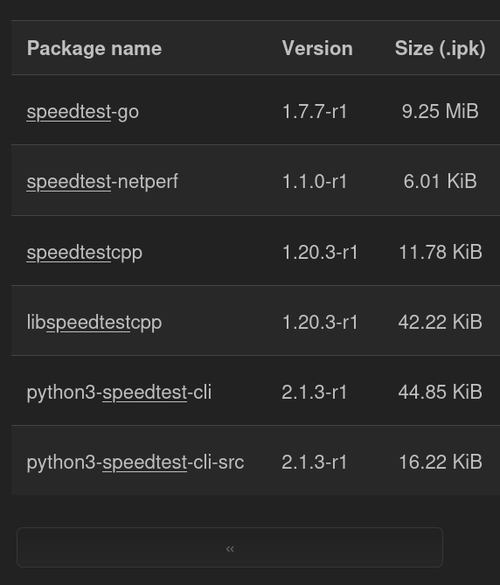Sort by Package name column header
Screen dimensions: 500x585
(x=94, y=48)
